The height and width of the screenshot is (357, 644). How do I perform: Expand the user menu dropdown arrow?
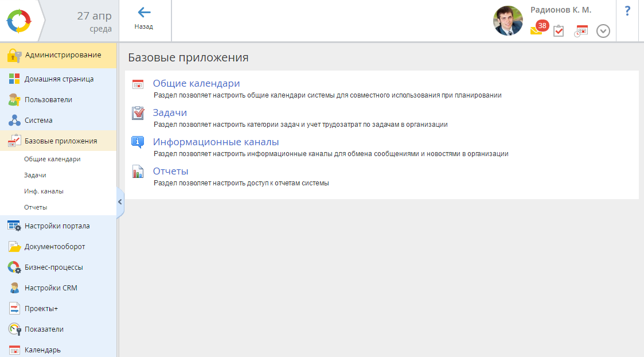click(603, 31)
